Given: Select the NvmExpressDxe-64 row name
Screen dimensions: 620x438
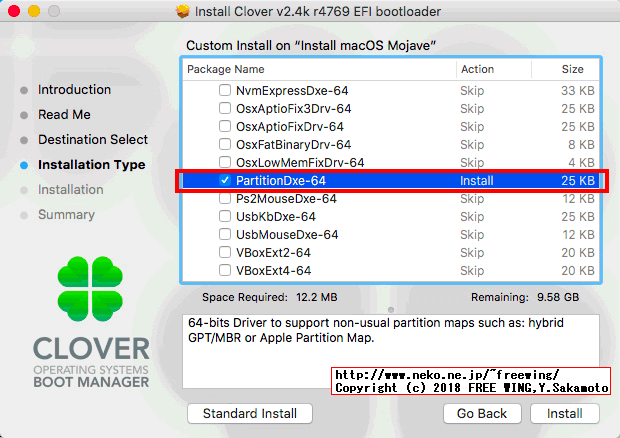Looking at the screenshot, I should click(292, 91).
